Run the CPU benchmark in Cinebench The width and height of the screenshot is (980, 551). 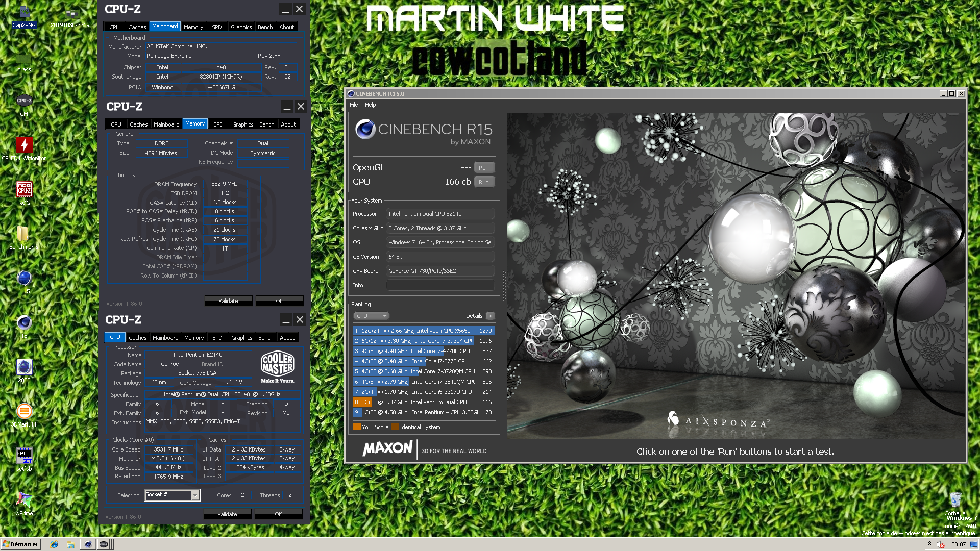pos(484,182)
